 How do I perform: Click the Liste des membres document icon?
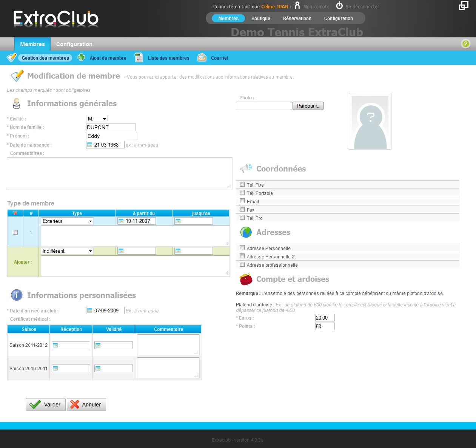139,57
